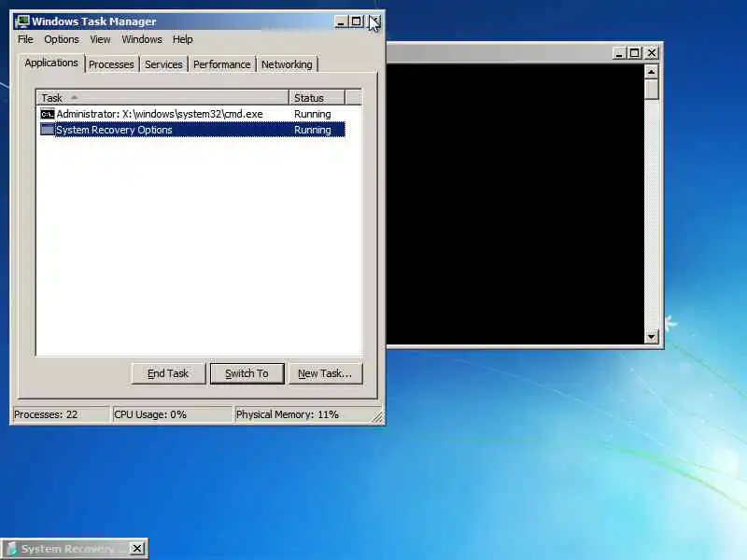747x560 pixels.
Task: Click the command prompt scrollbar down arrow
Action: (651, 337)
